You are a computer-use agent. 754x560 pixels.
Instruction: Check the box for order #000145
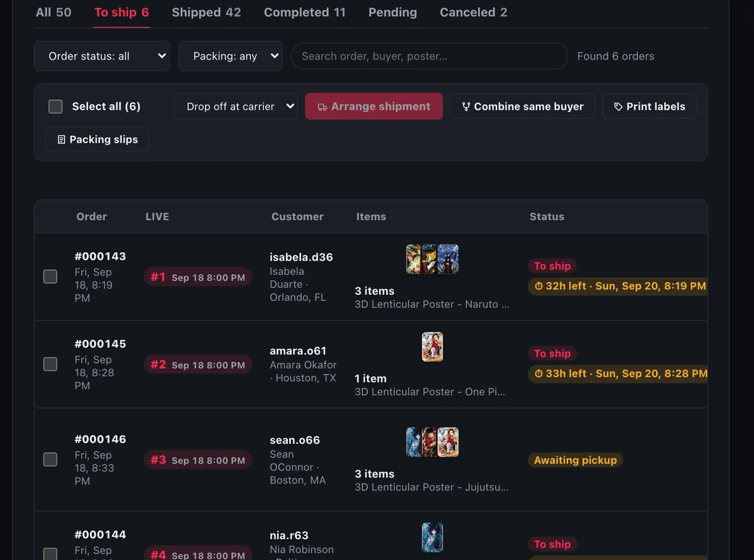coord(50,364)
